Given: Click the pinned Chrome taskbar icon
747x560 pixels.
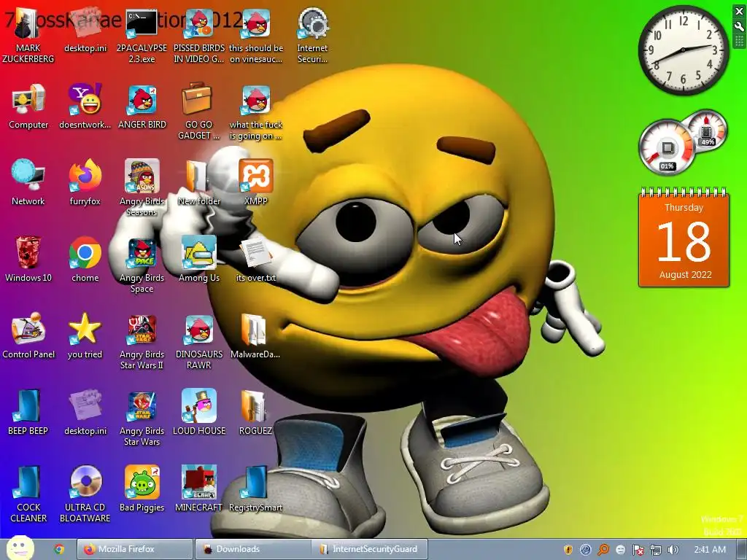Looking at the screenshot, I should 59,549.
